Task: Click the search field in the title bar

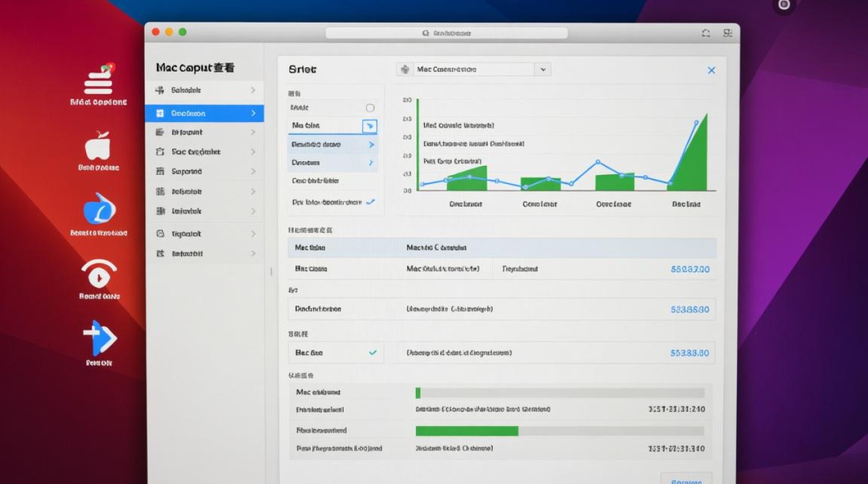Action: point(446,33)
